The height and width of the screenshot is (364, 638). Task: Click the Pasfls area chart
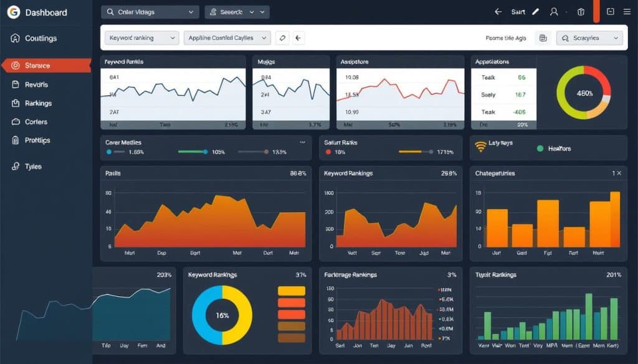pos(209,220)
